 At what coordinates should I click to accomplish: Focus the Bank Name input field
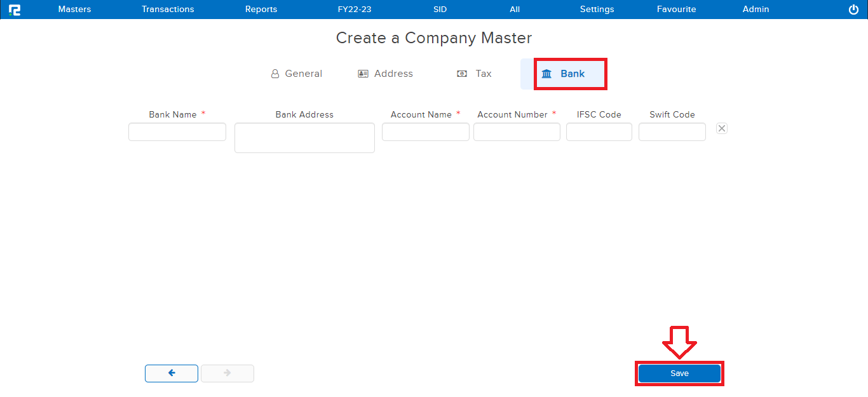177,132
